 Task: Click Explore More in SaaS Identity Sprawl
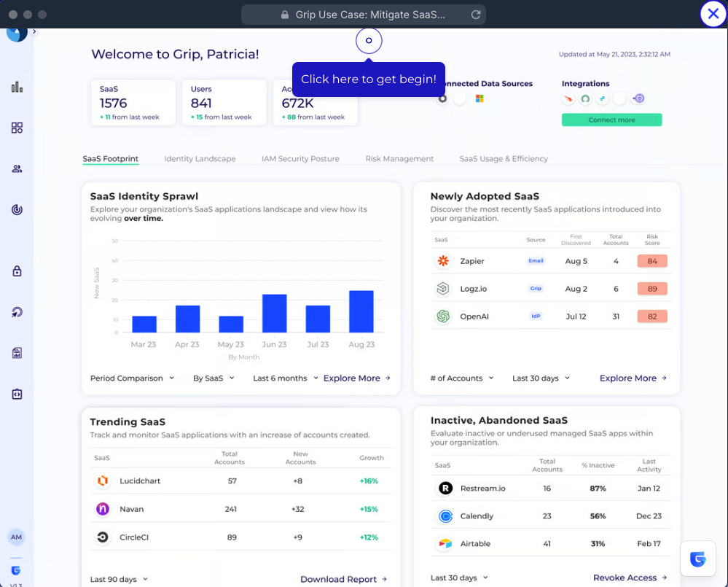click(356, 378)
